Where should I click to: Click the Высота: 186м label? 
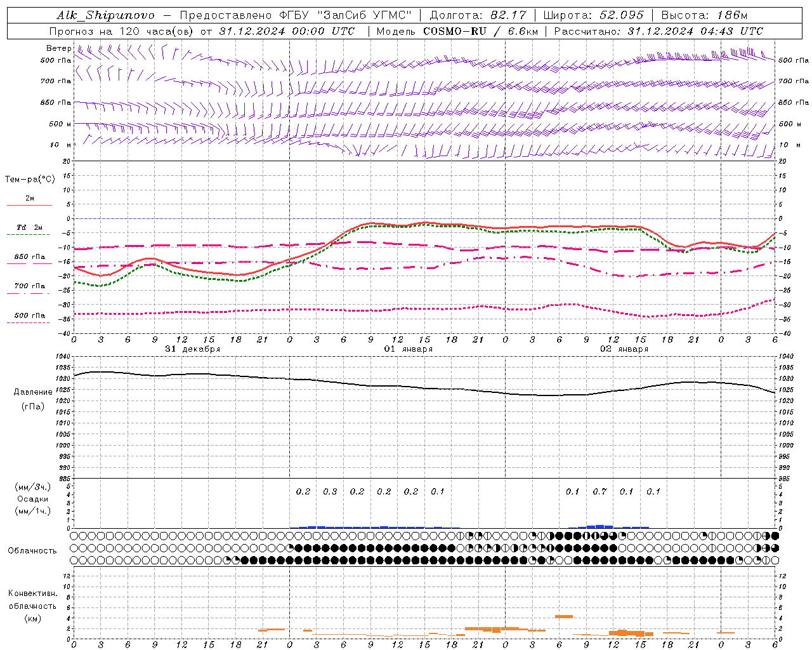coord(704,15)
